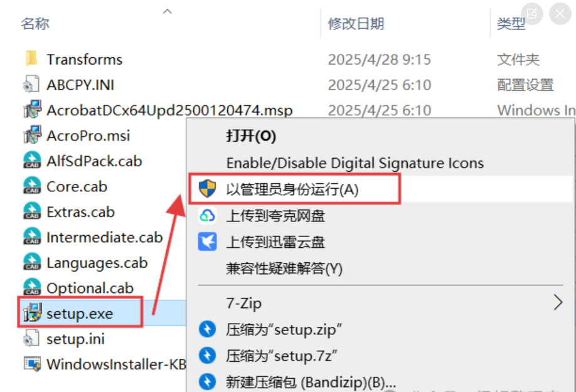Screen dimensions: 576x392
Task: Click the Optional.cab archive icon
Action: pos(33,287)
